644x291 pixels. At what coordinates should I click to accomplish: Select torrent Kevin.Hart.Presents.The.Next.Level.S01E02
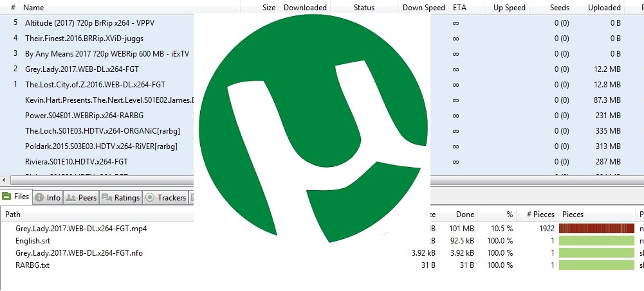[109, 100]
